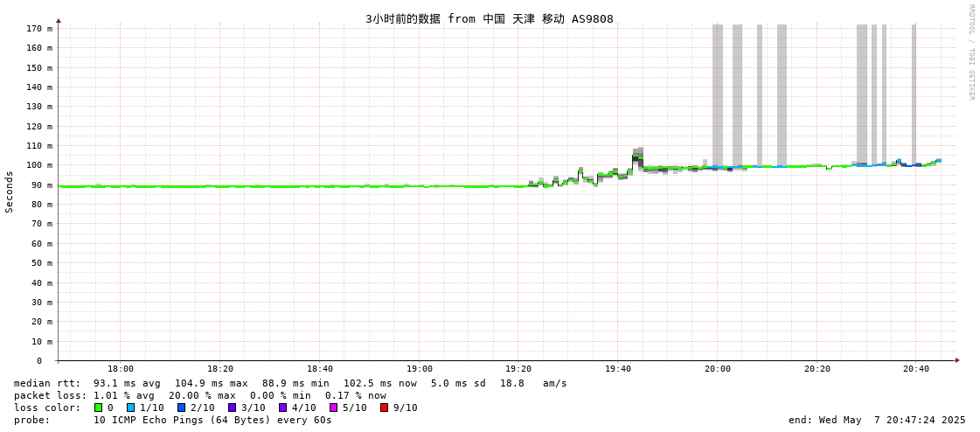Click the purple 3/10 loss swatch
Screen dimensions: 980x432
pyautogui.click(x=232, y=408)
